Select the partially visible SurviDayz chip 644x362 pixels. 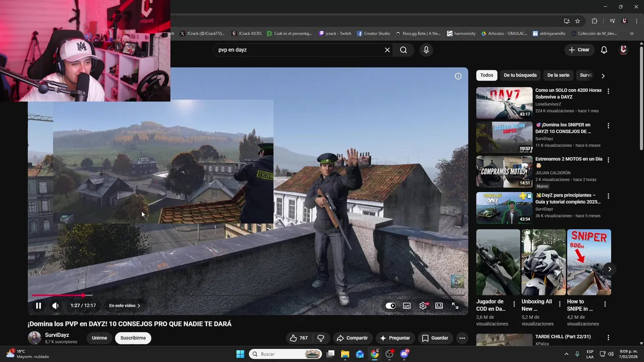point(586,75)
